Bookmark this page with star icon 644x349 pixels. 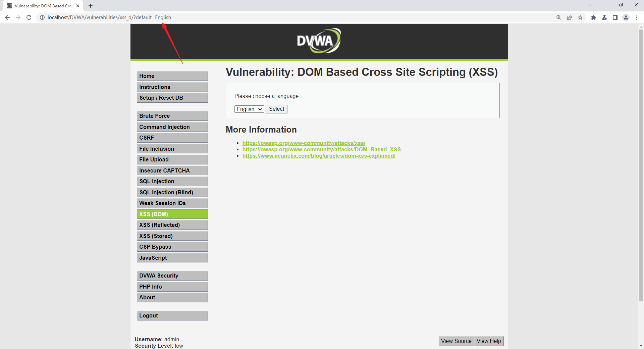tap(580, 17)
